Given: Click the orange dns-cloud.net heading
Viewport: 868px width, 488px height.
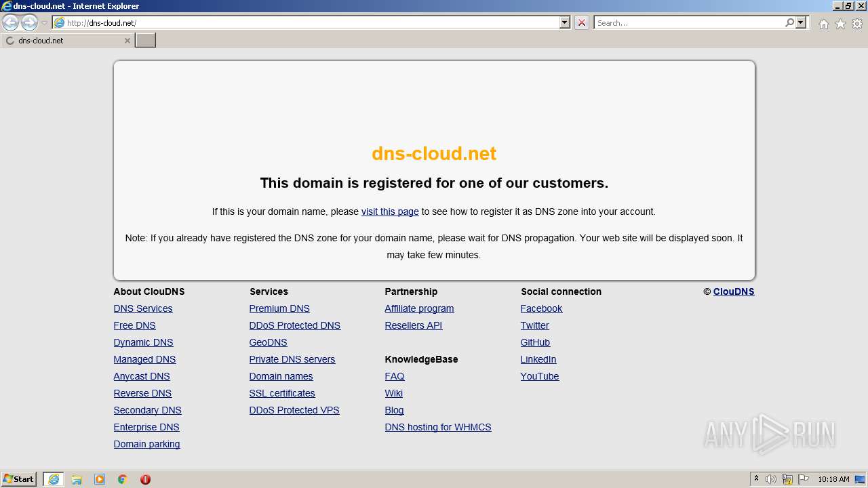Looking at the screenshot, I should point(434,154).
